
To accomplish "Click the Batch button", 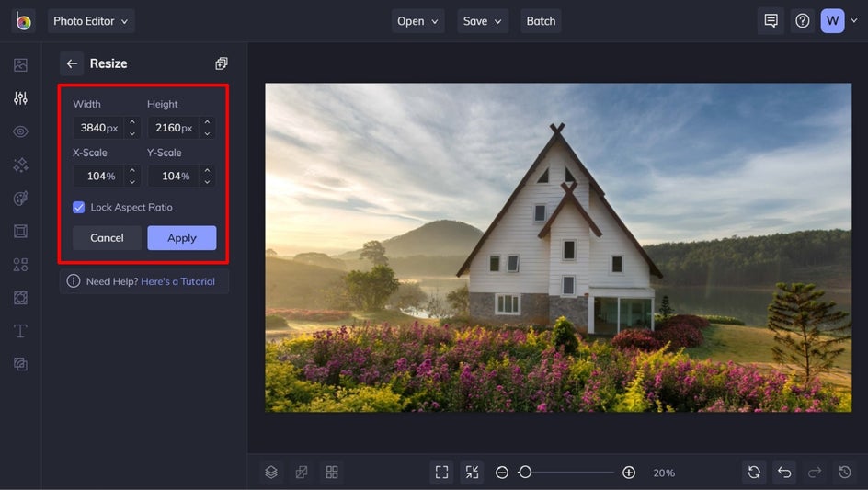I will [x=541, y=21].
